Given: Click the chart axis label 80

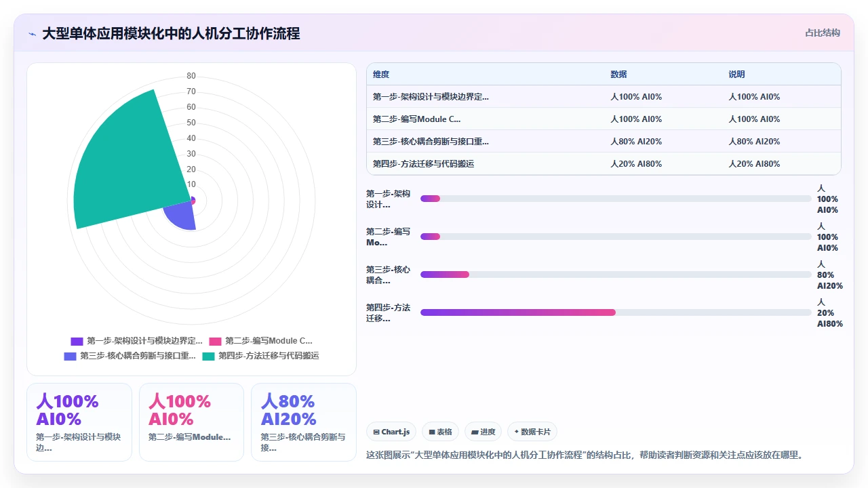Looking at the screenshot, I should (x=191, y=76).
